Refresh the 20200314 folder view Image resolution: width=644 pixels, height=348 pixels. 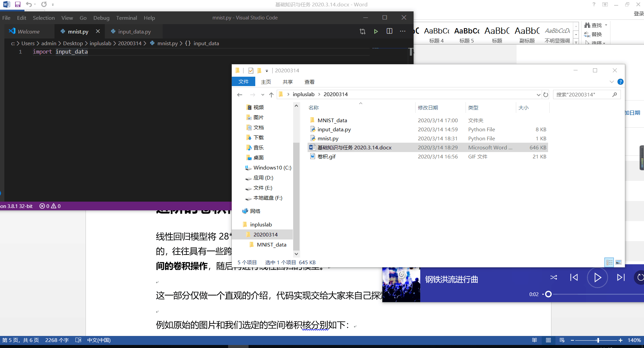546,95
